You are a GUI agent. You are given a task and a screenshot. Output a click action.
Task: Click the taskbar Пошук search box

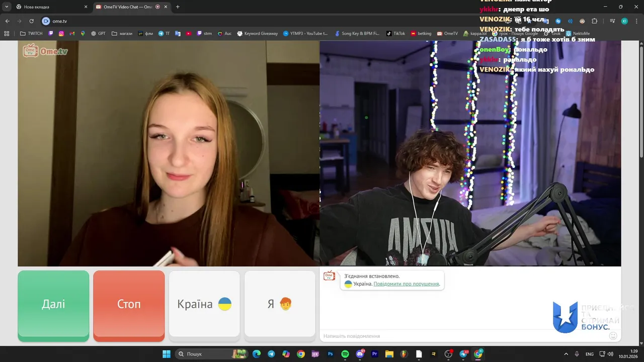211,354
